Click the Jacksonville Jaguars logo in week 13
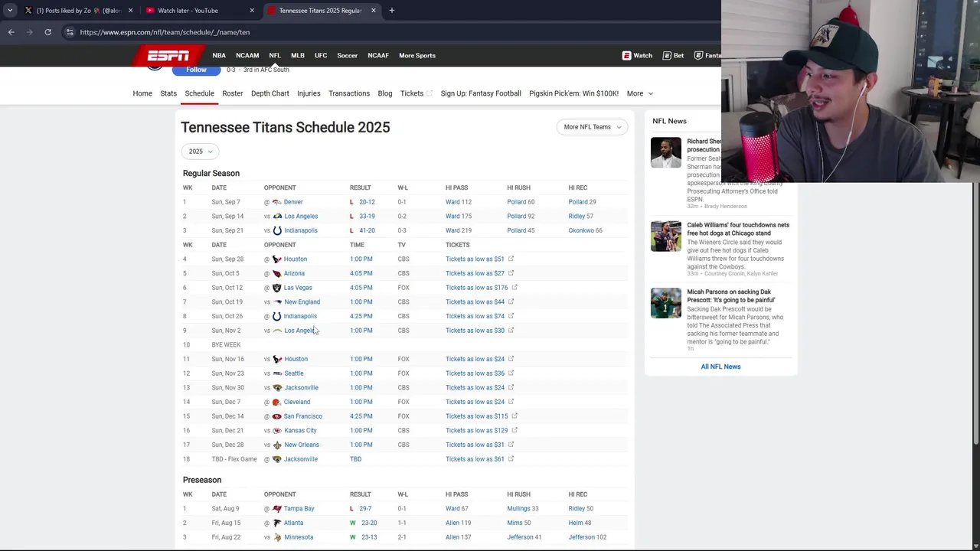 click(277, 387)
